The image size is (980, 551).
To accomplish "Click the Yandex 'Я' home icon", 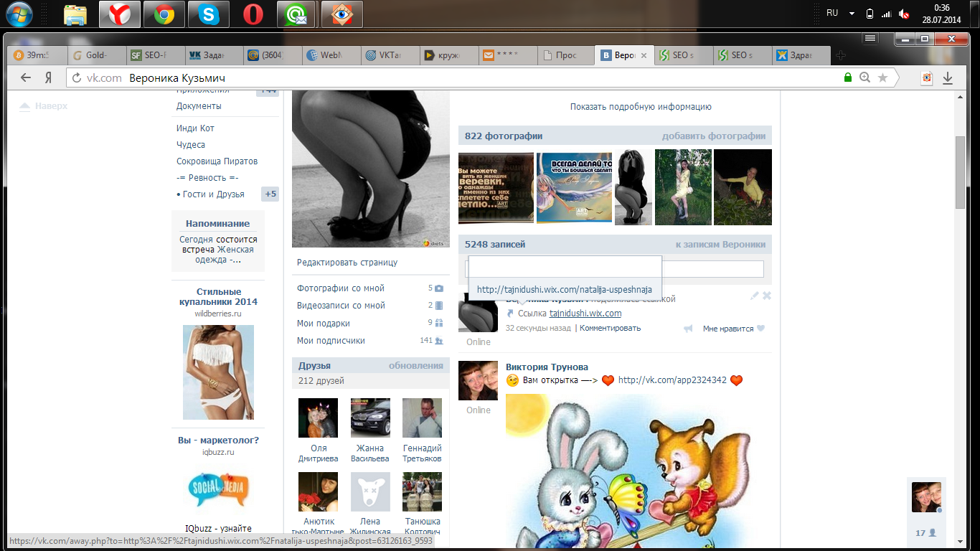I will (48, 77).
